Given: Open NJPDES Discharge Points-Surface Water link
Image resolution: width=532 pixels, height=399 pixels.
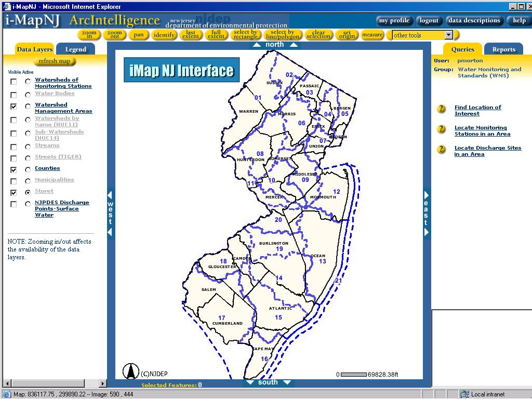Looking at the screenshot, I should (x=62, y=209).
